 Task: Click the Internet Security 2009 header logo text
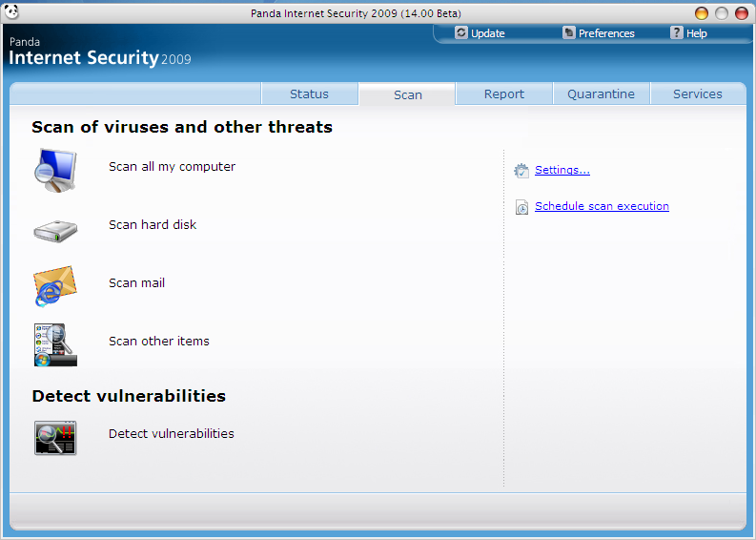[x=100, y=58]
